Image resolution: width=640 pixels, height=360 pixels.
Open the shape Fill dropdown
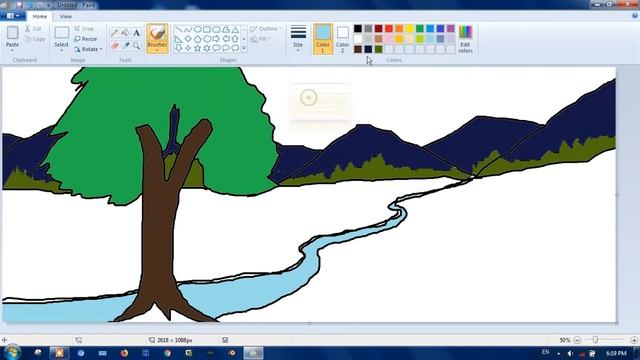[260, 39]
